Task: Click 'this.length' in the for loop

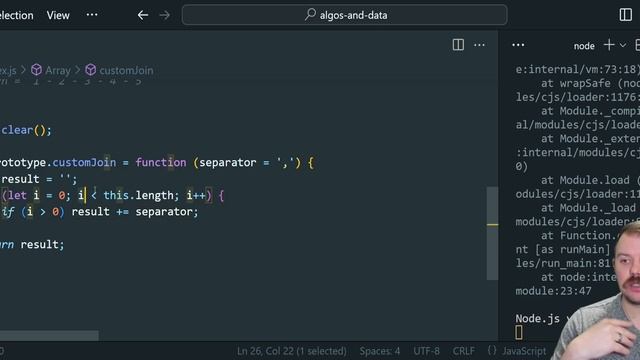Action: [138, 196]
